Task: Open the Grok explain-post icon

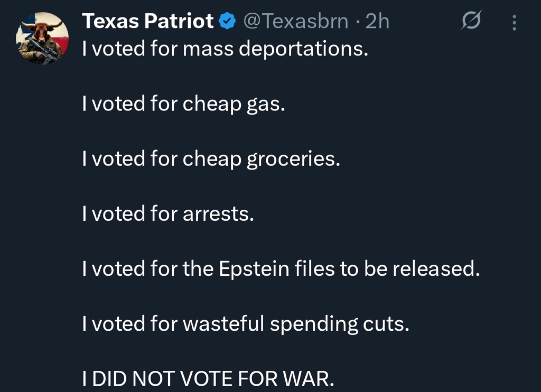Action: 470,21
